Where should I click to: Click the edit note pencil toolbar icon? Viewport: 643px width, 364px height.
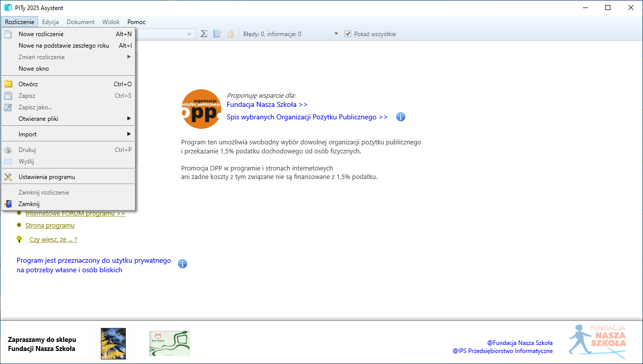pyautogui.click(x=217, y=34)
